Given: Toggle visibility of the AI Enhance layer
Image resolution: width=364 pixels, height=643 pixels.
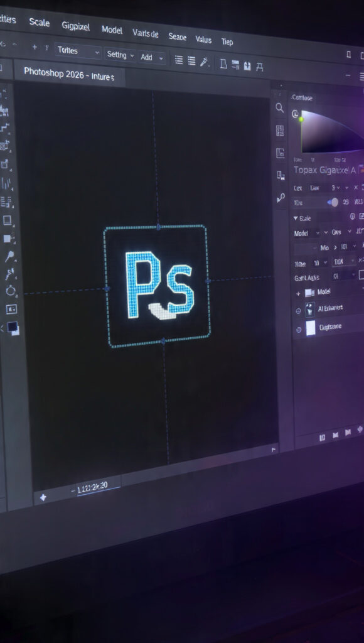Looking at the screenshot, I should (298, 311).
